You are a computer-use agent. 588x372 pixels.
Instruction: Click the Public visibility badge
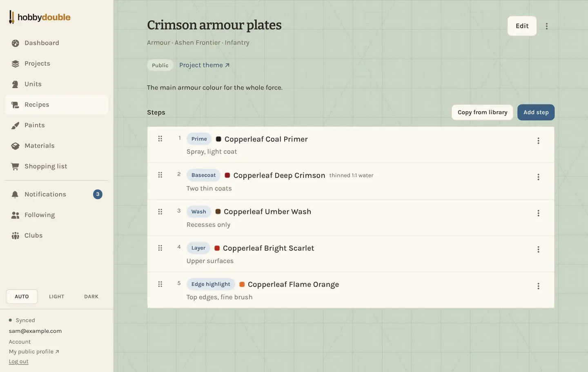click(160, 65)
